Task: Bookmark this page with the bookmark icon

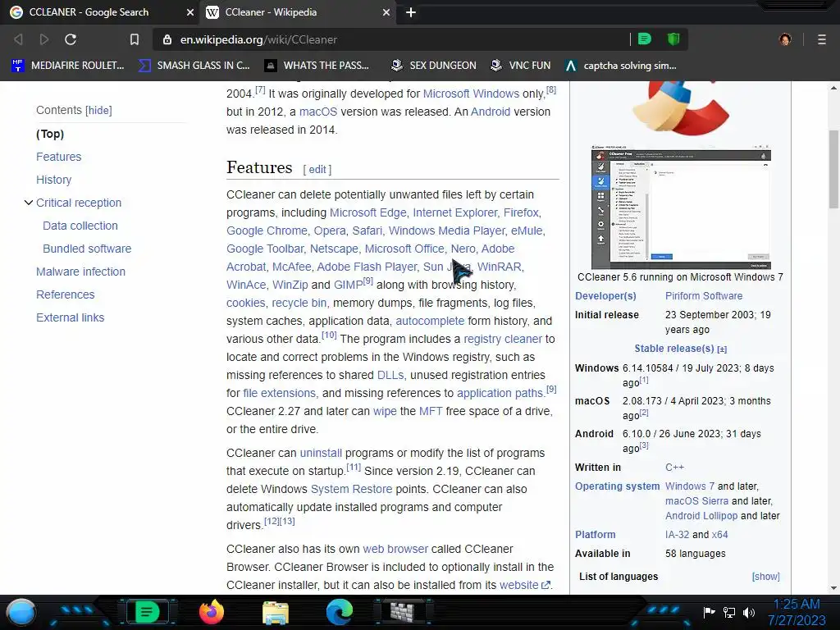Action: tap(135, 39)
